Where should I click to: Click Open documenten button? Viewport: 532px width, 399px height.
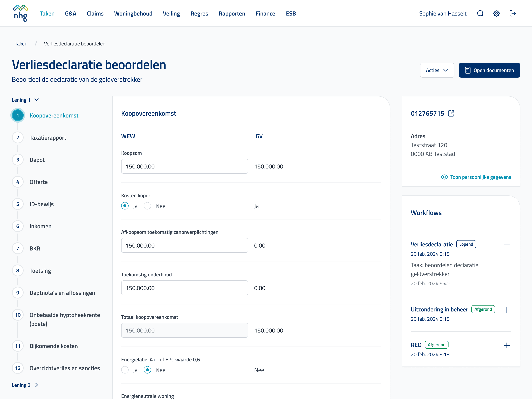[489, 70]
